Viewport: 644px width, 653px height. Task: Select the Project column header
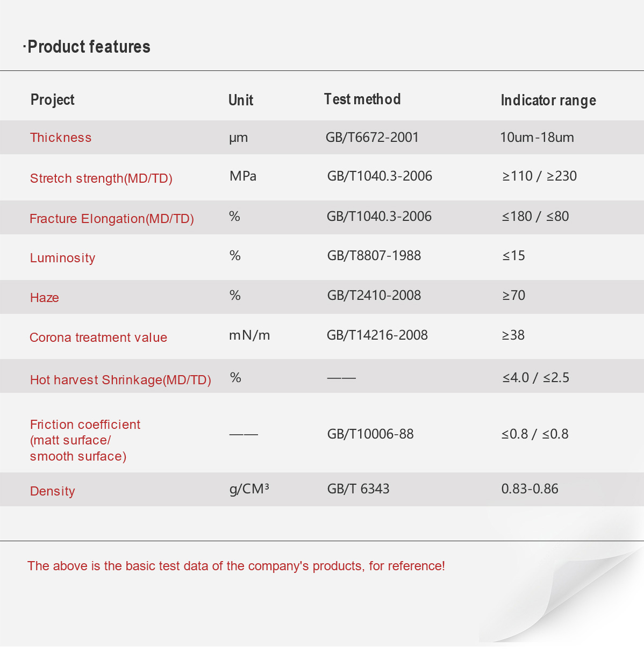52,100
